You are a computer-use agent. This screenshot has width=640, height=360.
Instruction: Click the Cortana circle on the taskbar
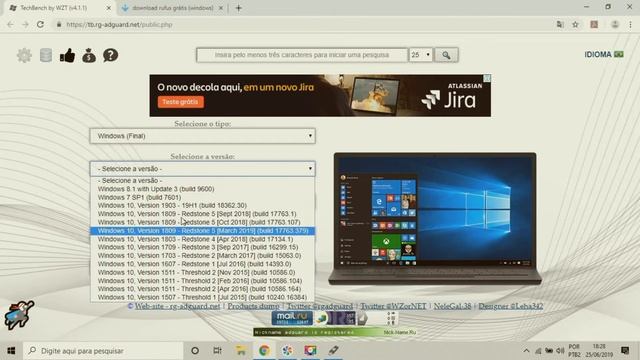point(195,350)
